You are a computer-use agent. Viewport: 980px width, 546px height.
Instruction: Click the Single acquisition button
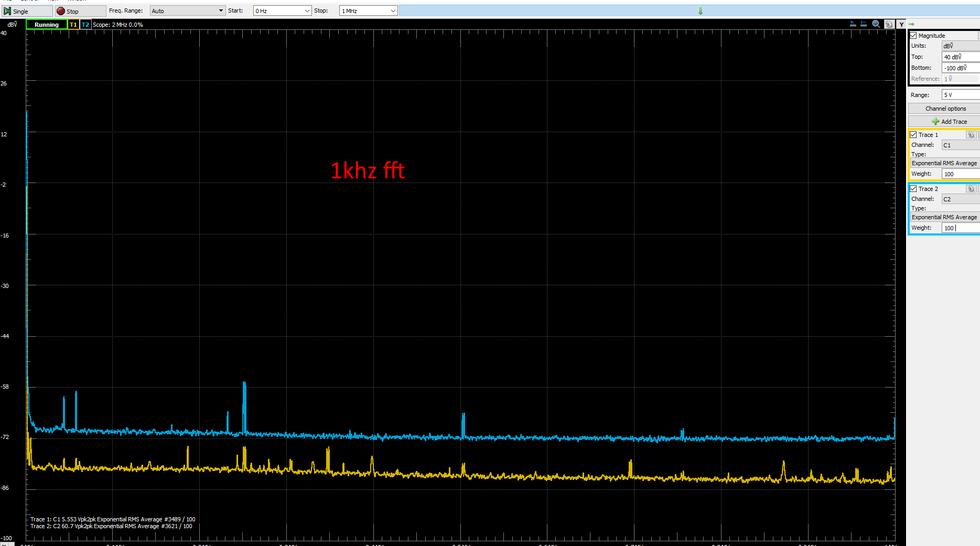click(x=27, y=11)
